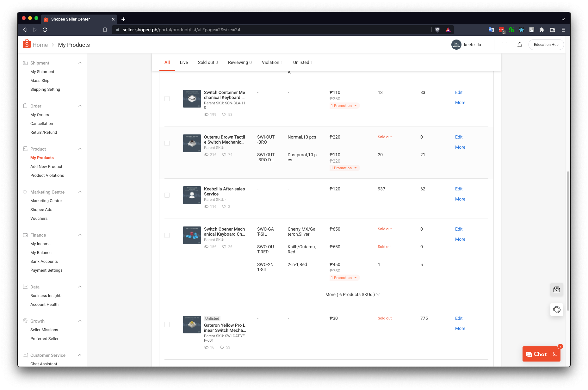Screen dimensions: 588x390
Task: Click the Shipment section icon
Action: coord(25,63)
